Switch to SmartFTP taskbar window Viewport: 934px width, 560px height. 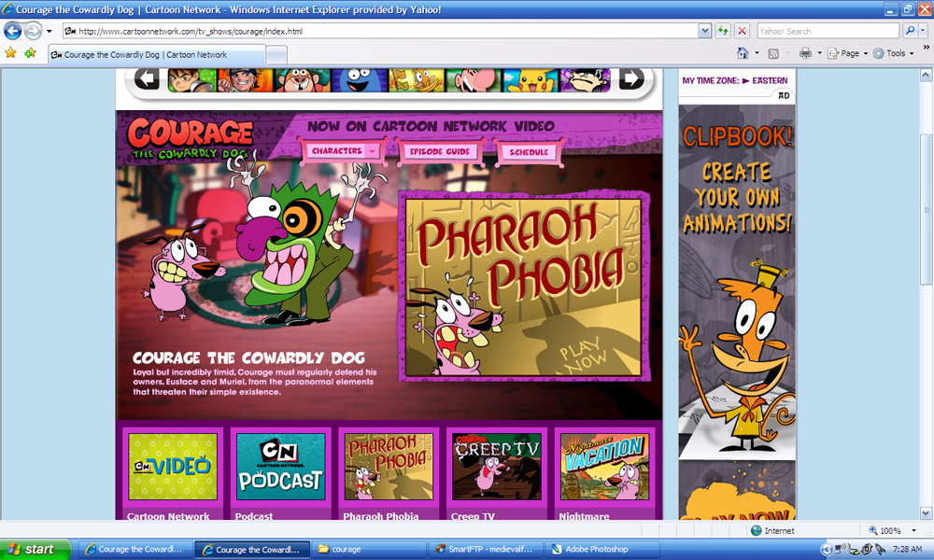[x=486, y=550]
